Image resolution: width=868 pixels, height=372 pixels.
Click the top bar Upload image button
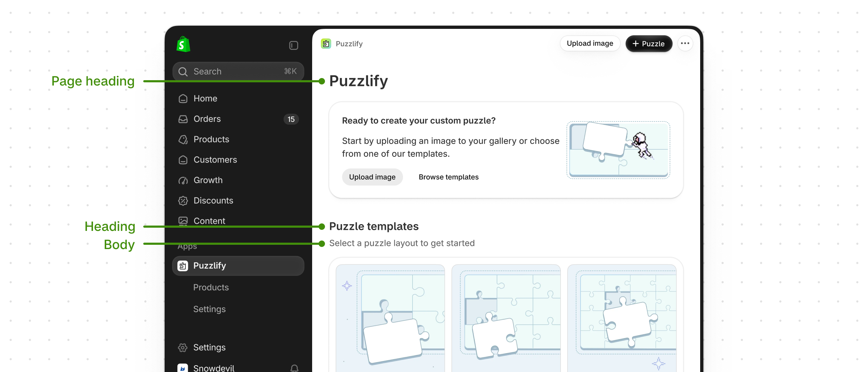(x=590, y=43)
